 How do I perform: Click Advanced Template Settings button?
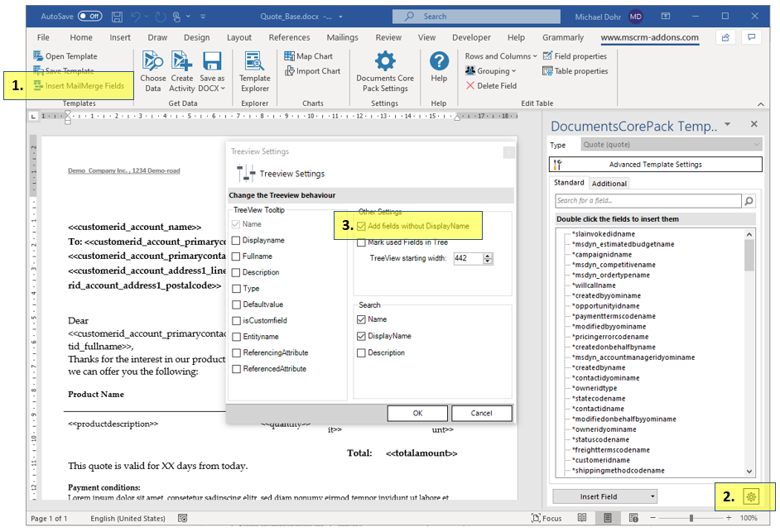pos(655,165)
